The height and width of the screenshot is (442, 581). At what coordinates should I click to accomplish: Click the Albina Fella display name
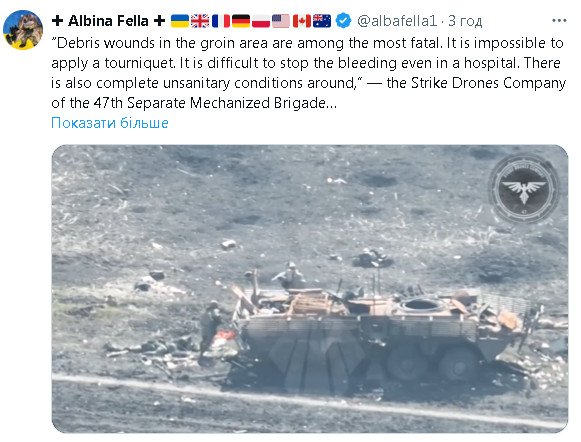click(x=108, y=21)
